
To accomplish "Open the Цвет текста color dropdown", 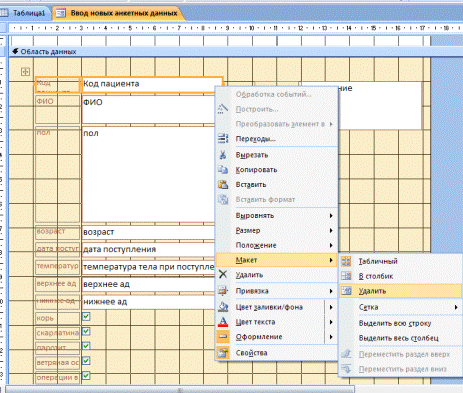I will 331,322.
